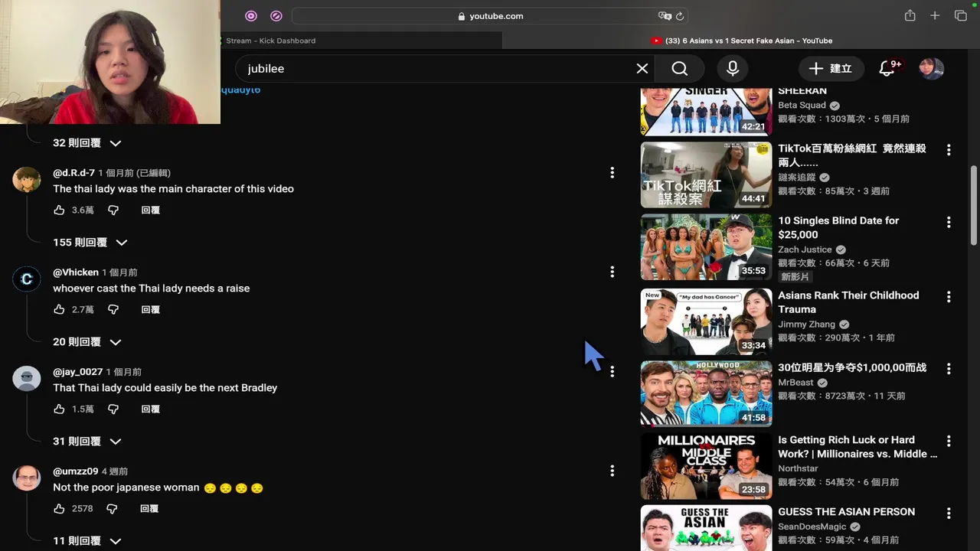Open GUESS THE ASIAN PERSON video title
The height and width of the screenshot is (551, 980).
point(846,512)
